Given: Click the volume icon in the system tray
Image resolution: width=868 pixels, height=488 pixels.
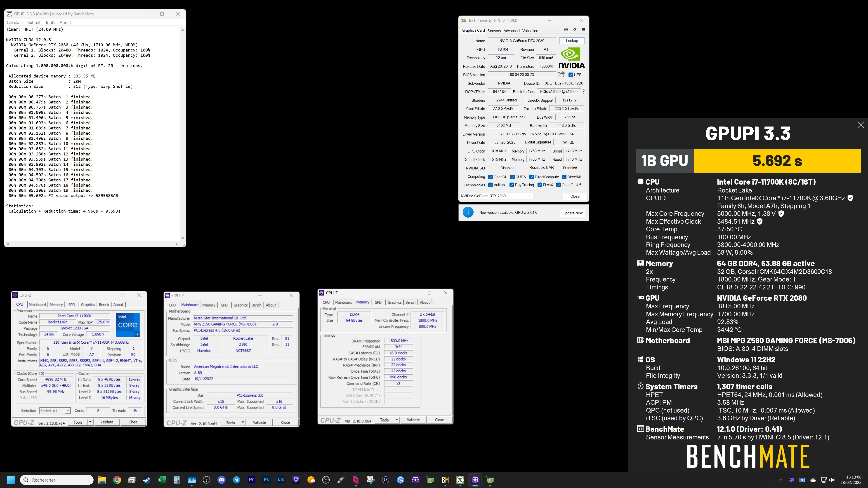Looking at the screenshot, I should (832, 480).
